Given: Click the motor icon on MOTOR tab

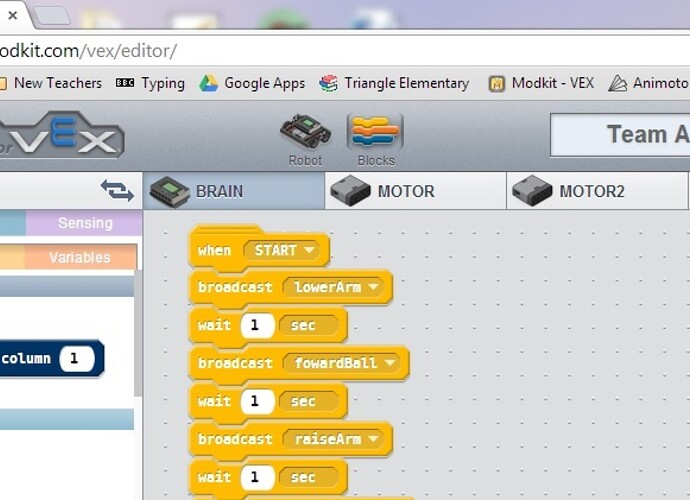Looking at the screenshot, I should [x=350, y=191].
